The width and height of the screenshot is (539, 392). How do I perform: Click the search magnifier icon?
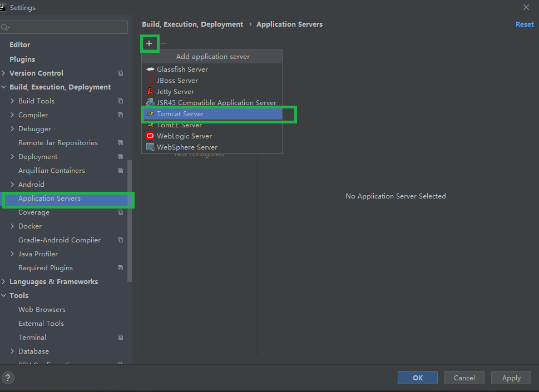5,27
